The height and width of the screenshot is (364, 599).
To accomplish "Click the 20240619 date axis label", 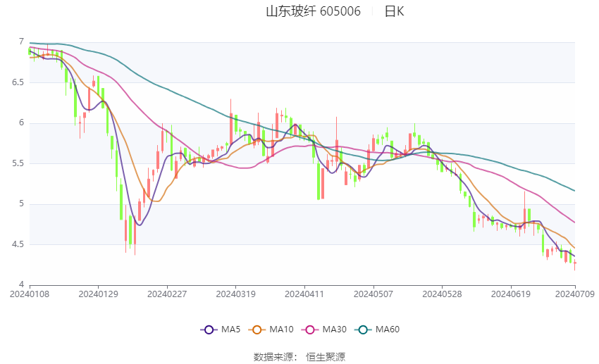I will click(511, 294).
